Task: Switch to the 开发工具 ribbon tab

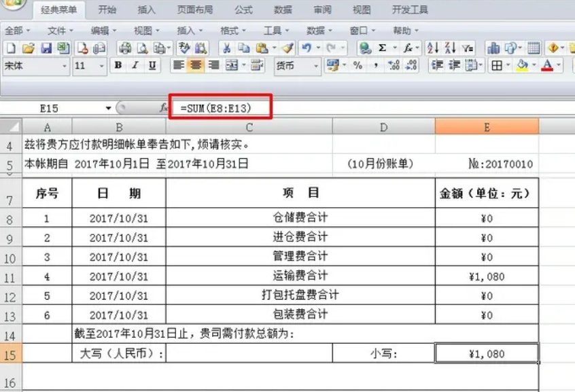Action: pos(410,10)
